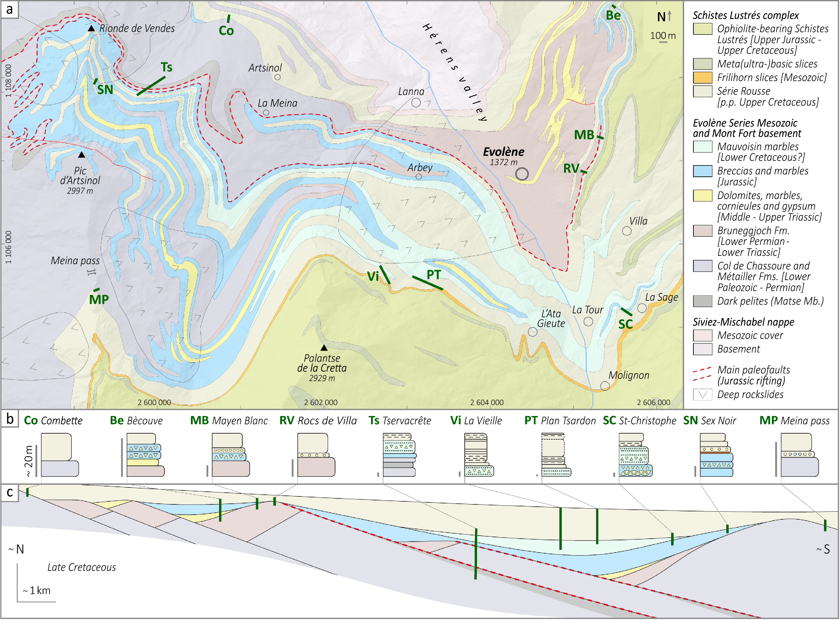
Task: Click the Mauvoisin marbles legend swatch
Action: (x=703, y=147)
